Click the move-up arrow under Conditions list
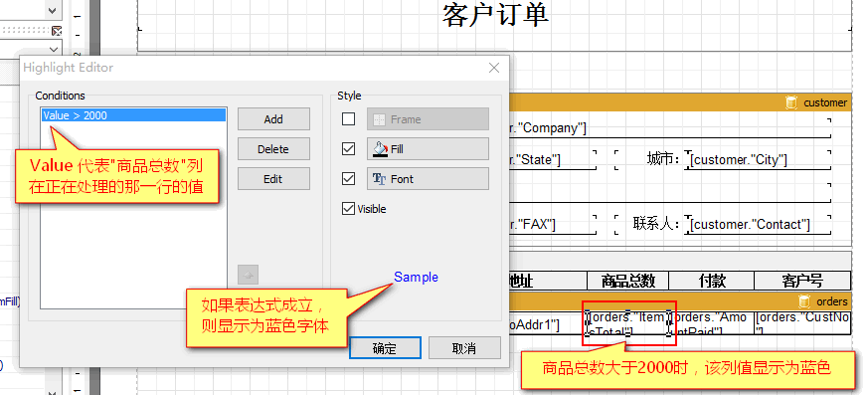Viewport: 868px width, 395px height. point(248,275)
